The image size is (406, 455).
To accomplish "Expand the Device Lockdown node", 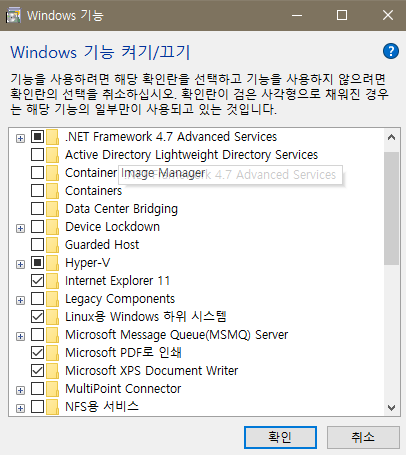I will (x=20, y=228).
